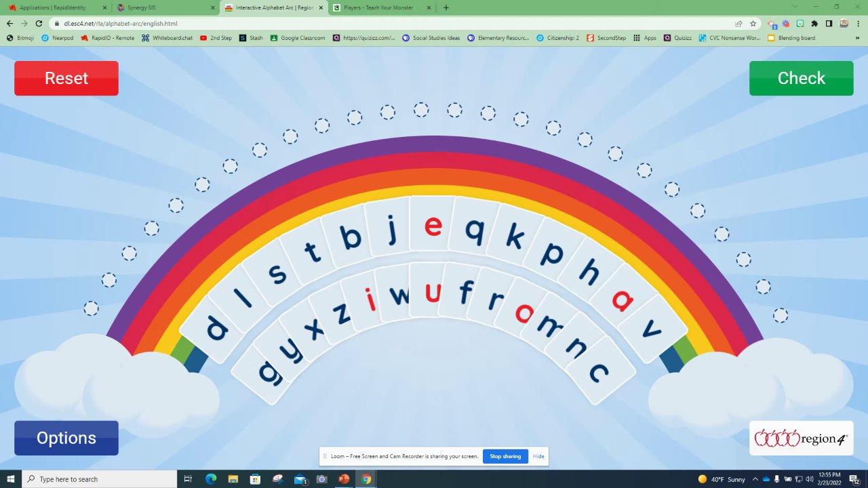
Task: Open the CVC Nonsense Words bookmark
Action: coord(730,38)
